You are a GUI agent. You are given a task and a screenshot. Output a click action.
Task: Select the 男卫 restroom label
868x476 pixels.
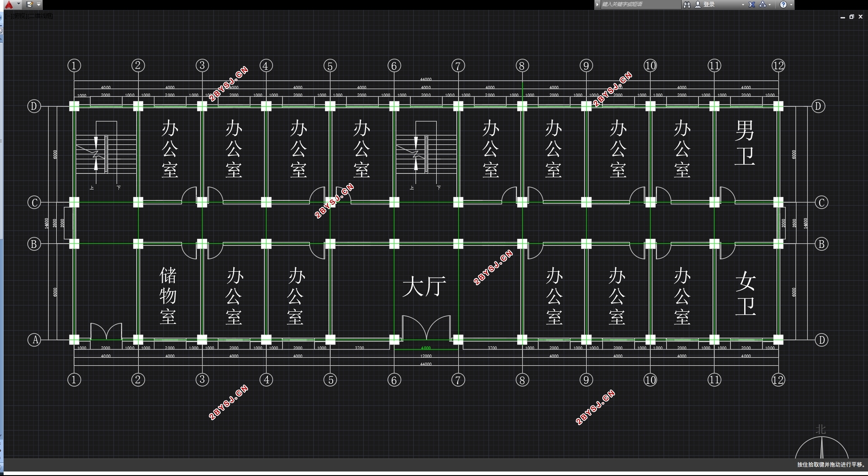[x=745, y=142]
